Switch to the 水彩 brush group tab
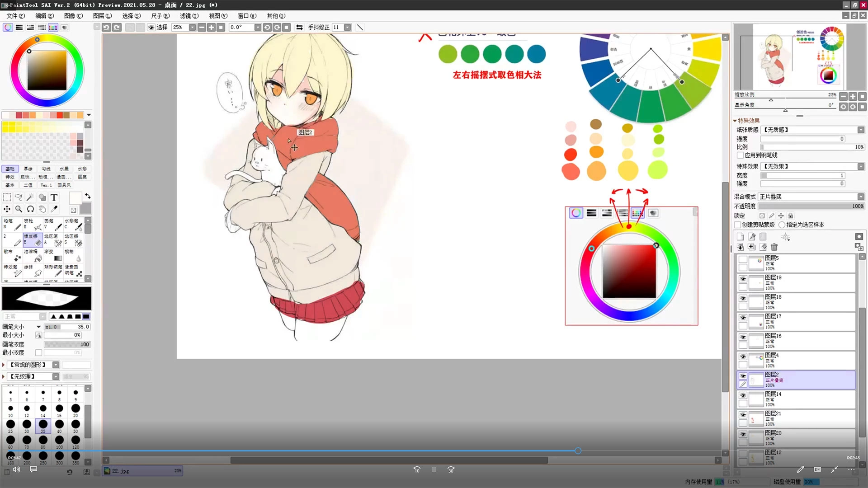 [x=82, y=169]
